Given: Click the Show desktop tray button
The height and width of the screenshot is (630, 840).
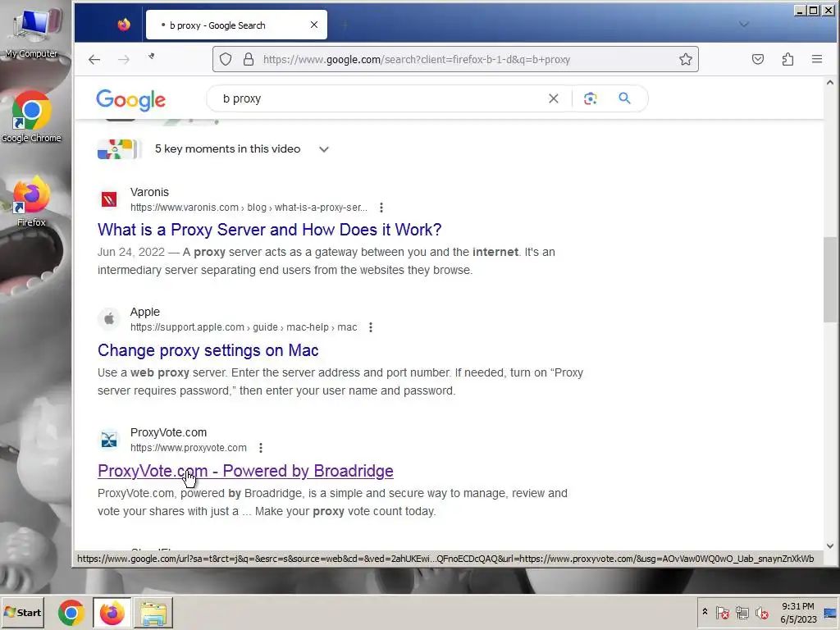Looking at the screenshot, I should (830, 612).
